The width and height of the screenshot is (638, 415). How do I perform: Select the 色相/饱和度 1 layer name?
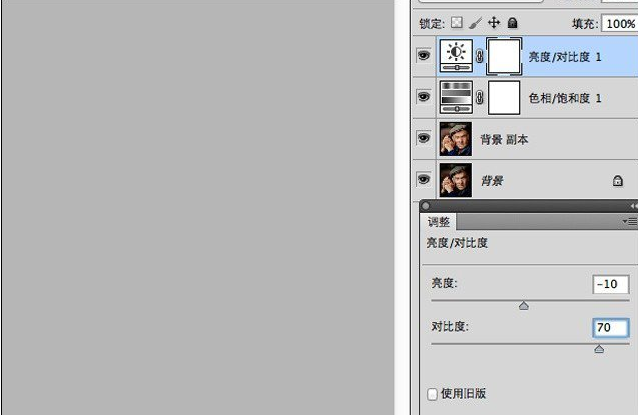coord(565,98)
